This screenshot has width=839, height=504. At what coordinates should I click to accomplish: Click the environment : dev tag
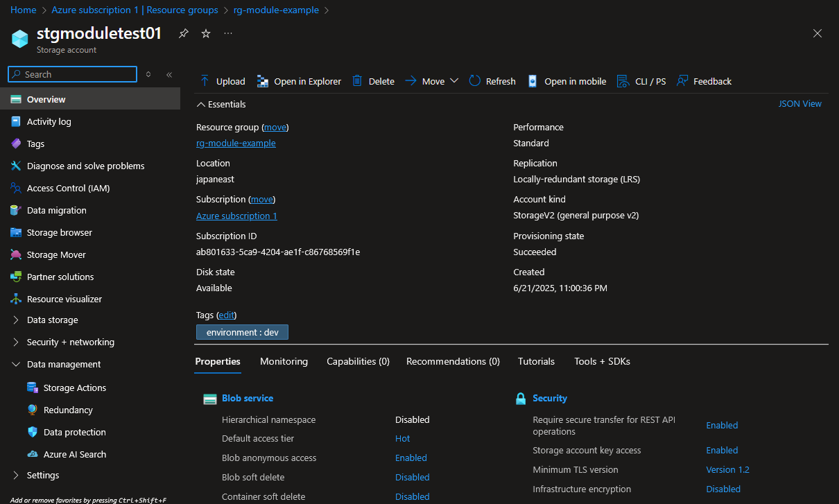pos(242,332)
